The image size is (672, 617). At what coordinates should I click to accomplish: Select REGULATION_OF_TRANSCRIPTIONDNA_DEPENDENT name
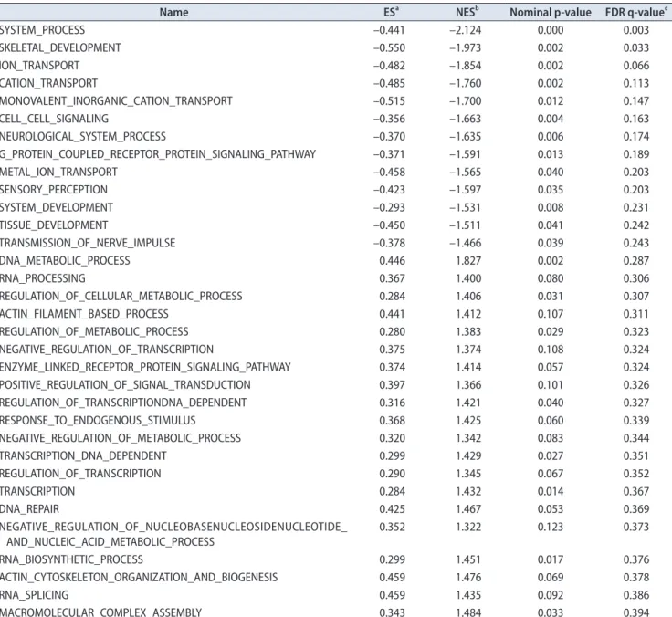(x=123, y=403)
